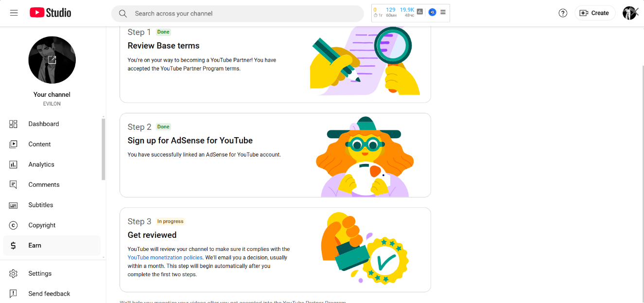
Task: Click the Done badge on Step 1
Action: click(163, 32)
